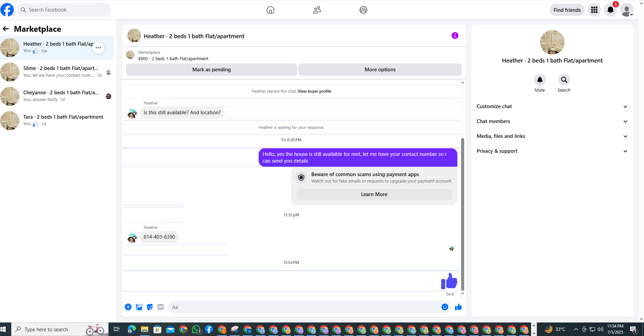Open the account profile avatar menu
The image size is (644, 336).
627,10
